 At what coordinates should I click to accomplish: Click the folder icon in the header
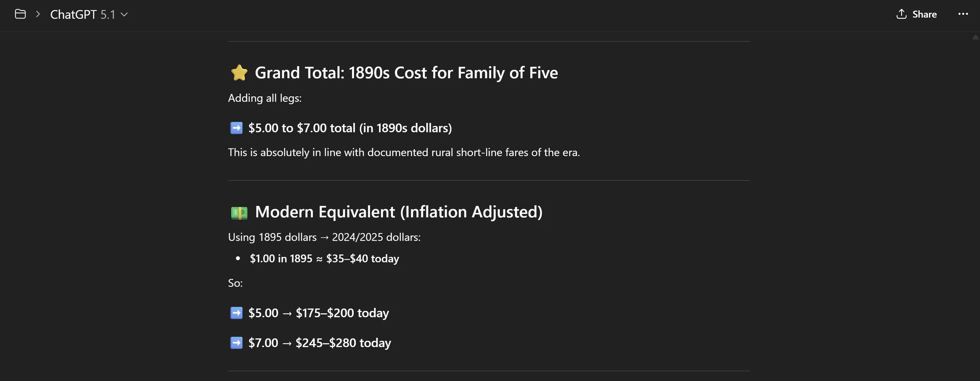(x=20, y=14)
